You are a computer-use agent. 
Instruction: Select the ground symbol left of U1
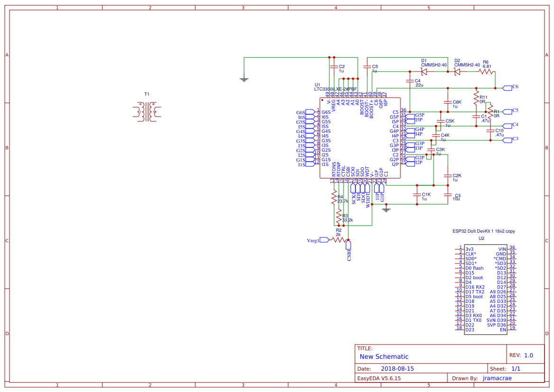(x=244, y=79)
